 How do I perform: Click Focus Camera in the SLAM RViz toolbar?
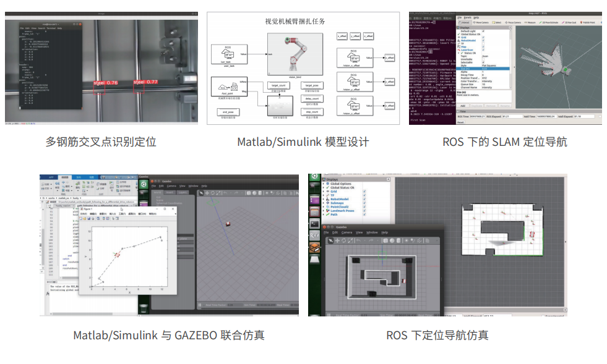tap(513, 22)
